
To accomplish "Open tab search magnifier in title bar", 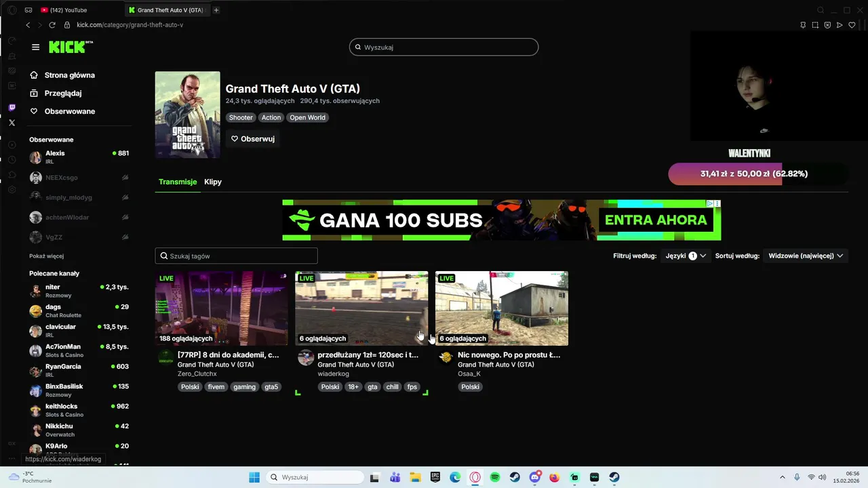I will tap(821, 10).
